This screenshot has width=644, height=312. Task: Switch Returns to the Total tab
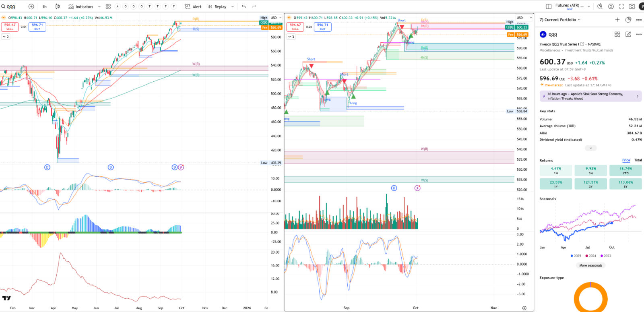click(x=638, y=160)
